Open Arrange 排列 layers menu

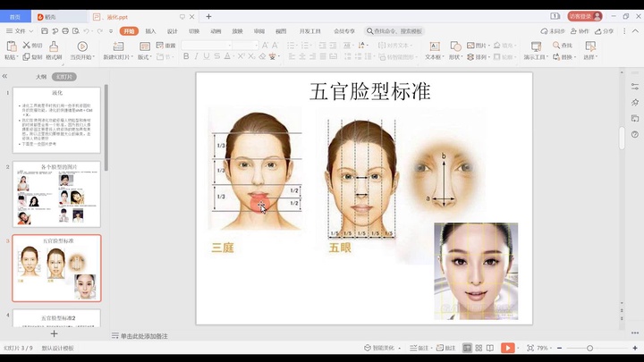479,57
